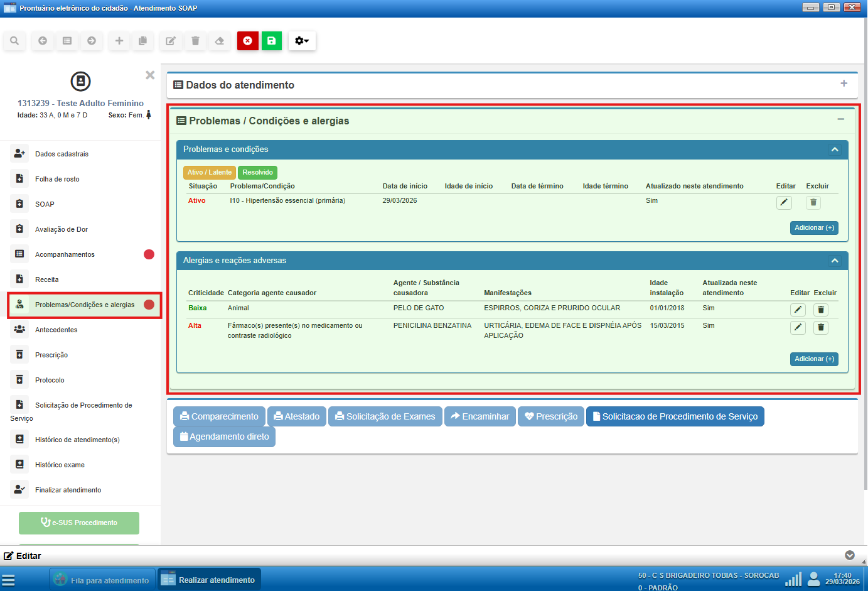Collapse the Problemas e condições panel

(x=835, y=149)
